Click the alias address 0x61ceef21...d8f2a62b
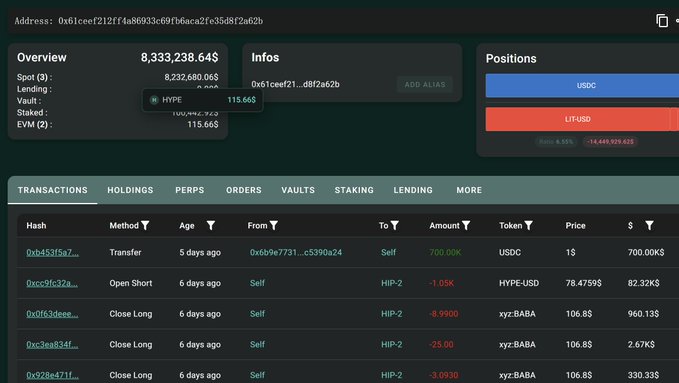Image resolution: width=679 pixels, height=383 pixels. [x=295, y=84]
